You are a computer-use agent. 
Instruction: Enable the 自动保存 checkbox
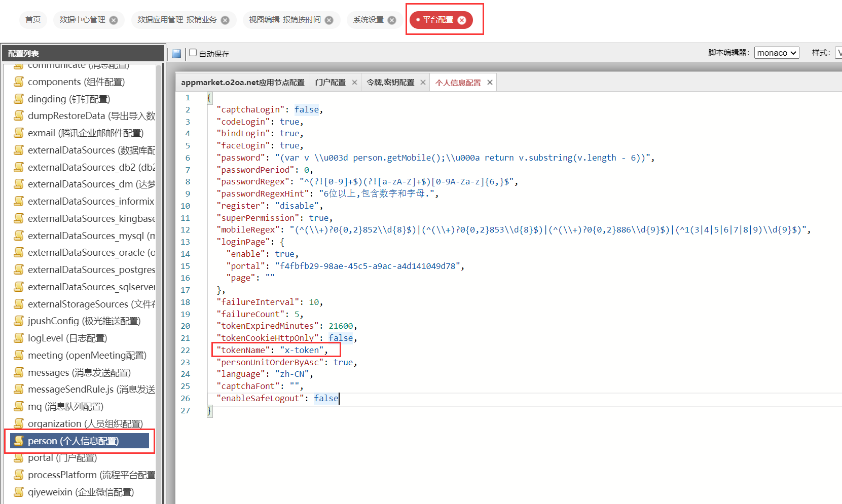193,53
